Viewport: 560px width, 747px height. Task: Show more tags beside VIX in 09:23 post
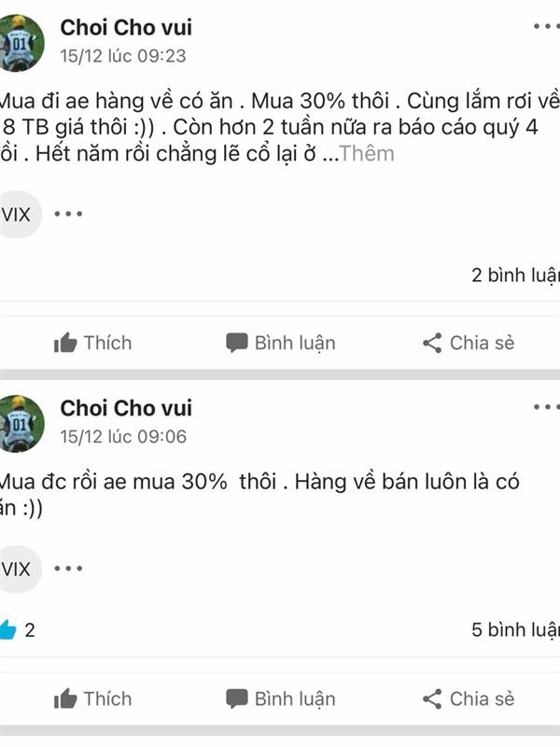(68, 214)
